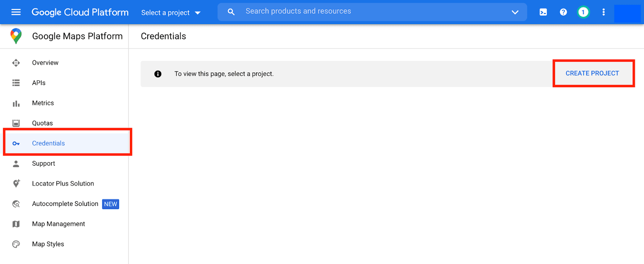
Task: Open the three-dot settings menu
Action: [x=603, y=12]
